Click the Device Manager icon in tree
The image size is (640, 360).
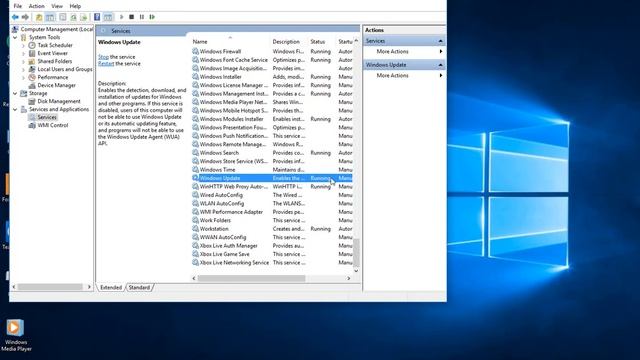(x=32, y=85)
